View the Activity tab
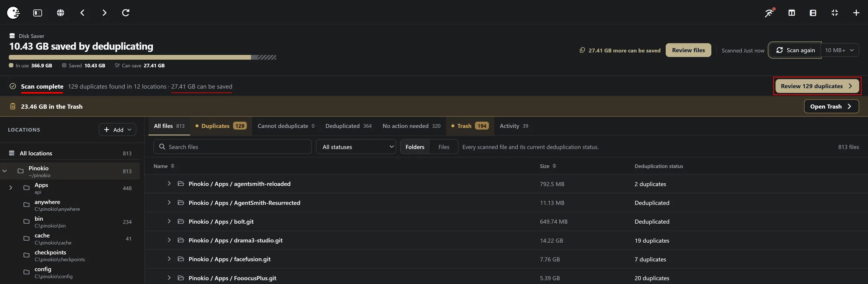The image size is (868, 284). [x=514, y=126]
